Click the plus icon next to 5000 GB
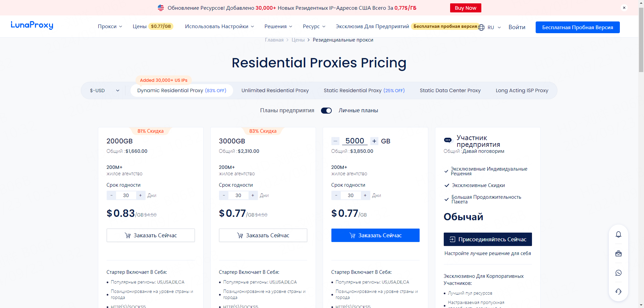The width and height of the screenshot is (644, 308). pyautogui.click(x=374, y=141)
